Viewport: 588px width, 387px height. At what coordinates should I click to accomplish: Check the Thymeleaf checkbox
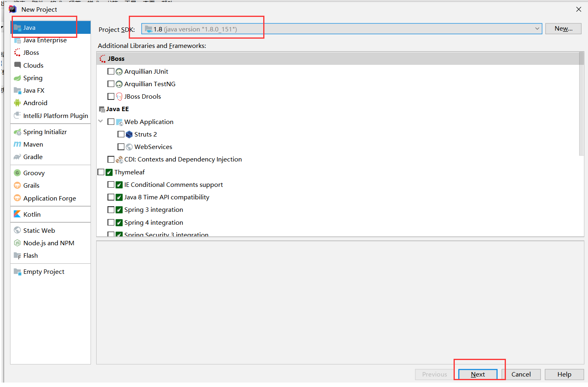(101, 172)
